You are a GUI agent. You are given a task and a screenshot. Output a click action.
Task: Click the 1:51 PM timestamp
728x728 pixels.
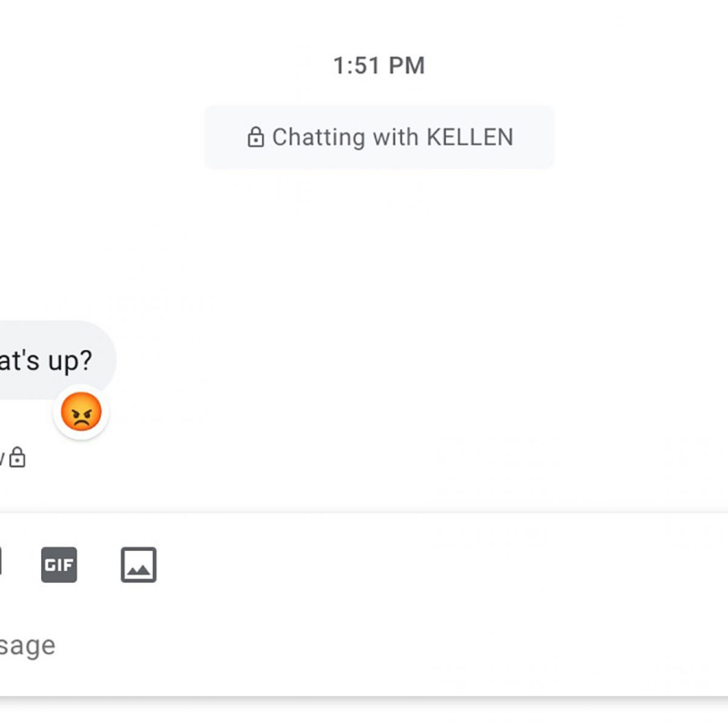(x=379, y=66)
